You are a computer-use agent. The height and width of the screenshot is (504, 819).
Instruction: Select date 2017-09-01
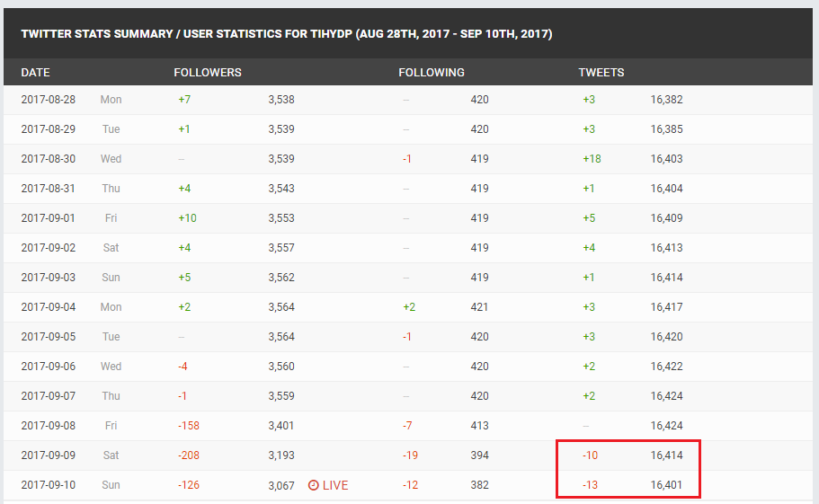click(48, 218)
